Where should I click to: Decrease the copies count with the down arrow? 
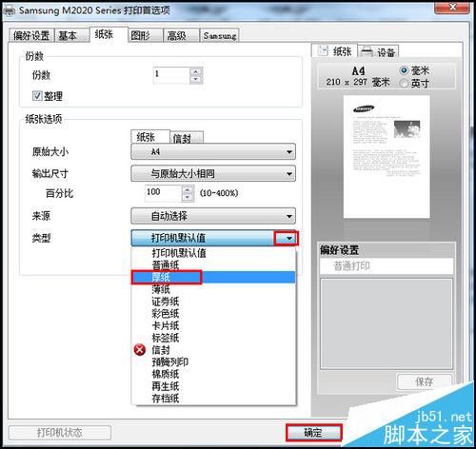(196, 79)
